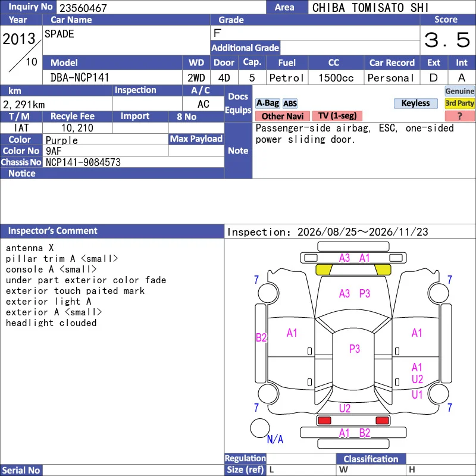
Task: Click the Genuine equipment tag
Action: coord(459,91)
